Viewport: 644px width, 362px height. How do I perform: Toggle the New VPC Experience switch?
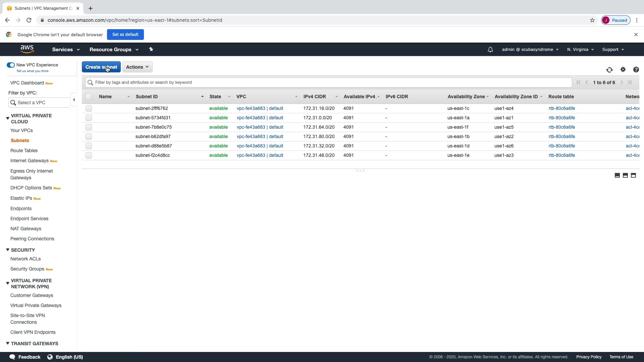11,65
